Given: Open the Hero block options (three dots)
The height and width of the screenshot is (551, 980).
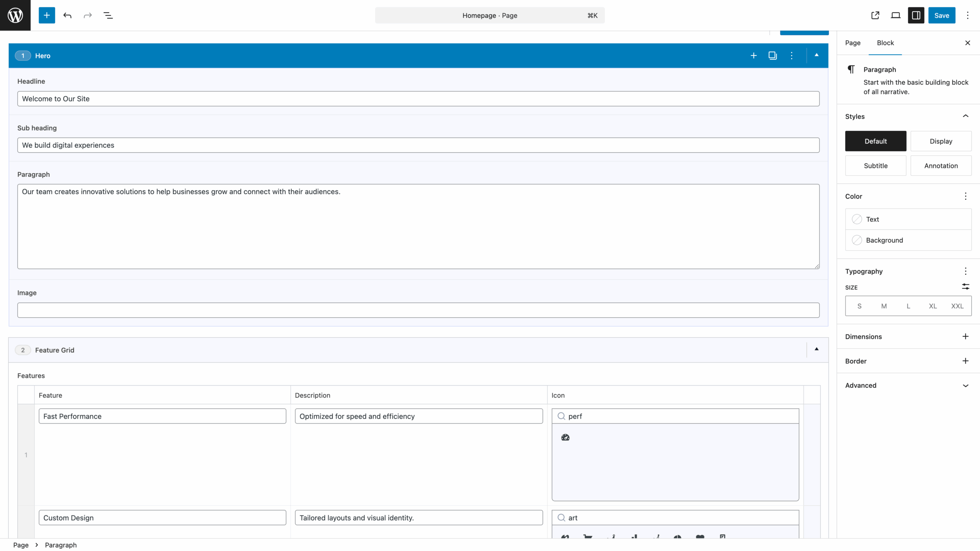Looking at the screenshot, I should point(791,55).
